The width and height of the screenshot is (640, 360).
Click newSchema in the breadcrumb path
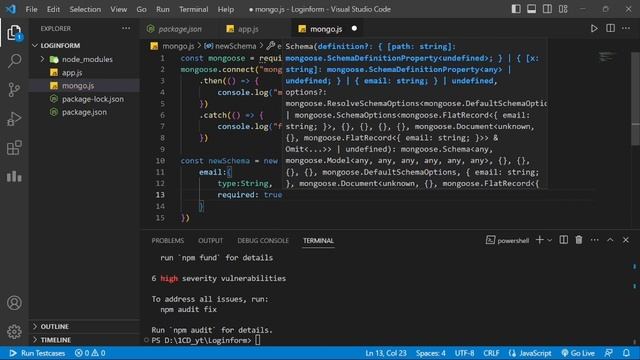[235, 46]
